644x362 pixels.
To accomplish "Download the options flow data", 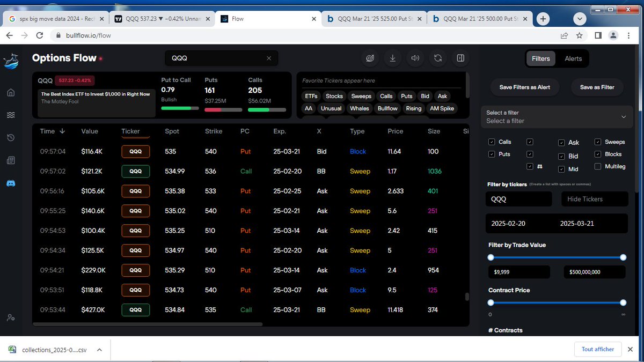I will (393, 58).
